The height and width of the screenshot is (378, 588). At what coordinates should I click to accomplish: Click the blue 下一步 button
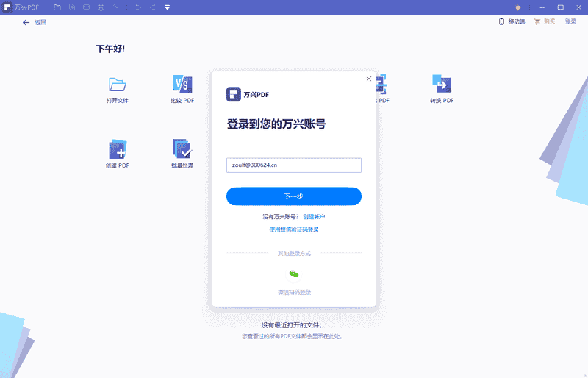[293, 196]
